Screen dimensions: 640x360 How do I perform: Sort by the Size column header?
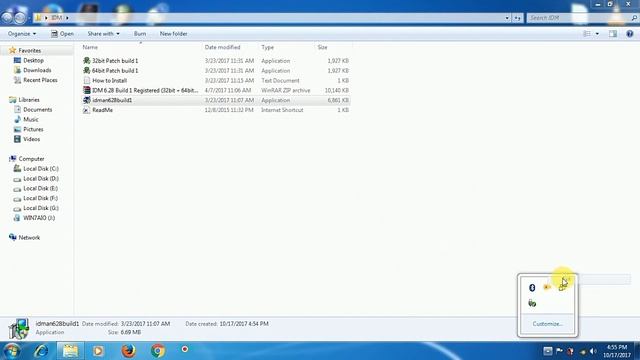click(322, 47)
